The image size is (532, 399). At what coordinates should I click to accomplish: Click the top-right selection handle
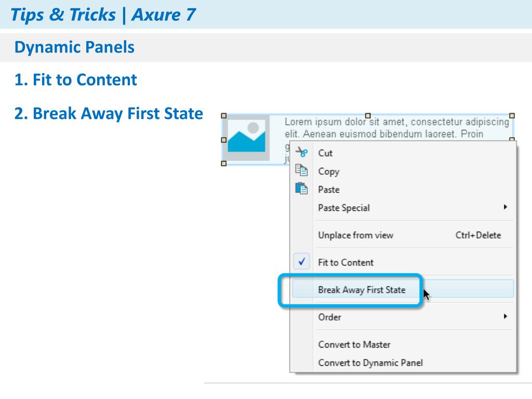click(x=512, y=116)
